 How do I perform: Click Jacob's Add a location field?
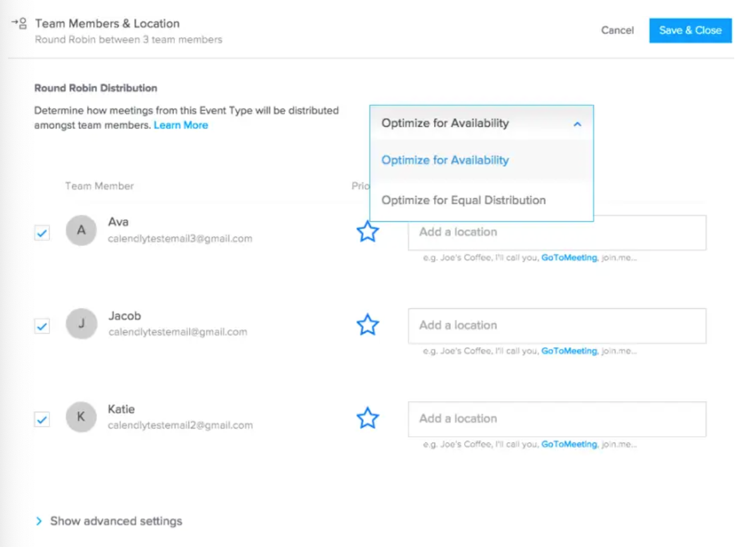coord(557,325)
